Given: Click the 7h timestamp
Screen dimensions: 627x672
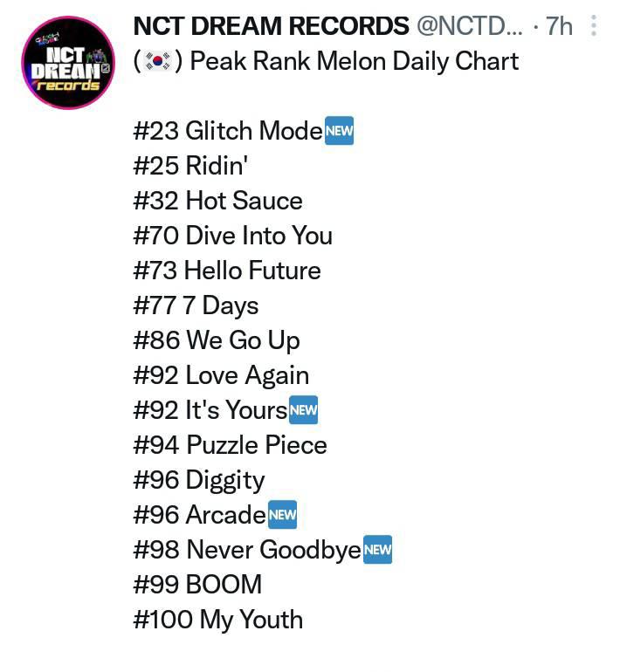Looking at the screenshot, I should 559,26.
